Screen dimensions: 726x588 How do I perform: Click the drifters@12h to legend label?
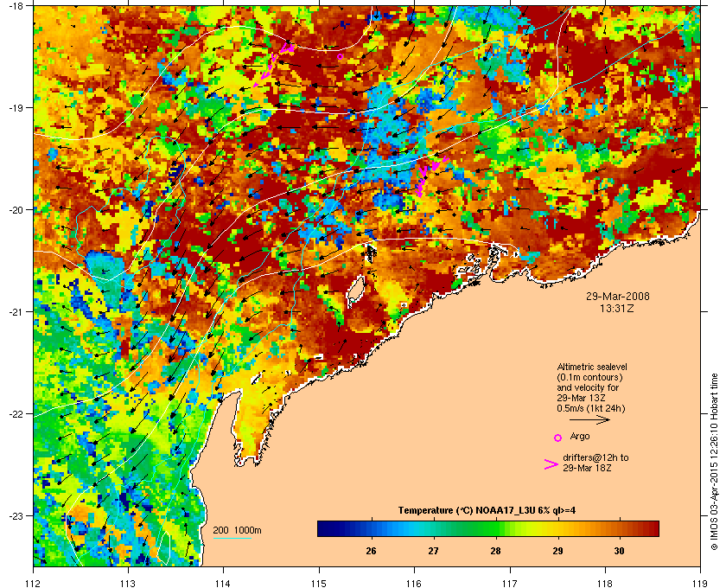pos(595,457)
